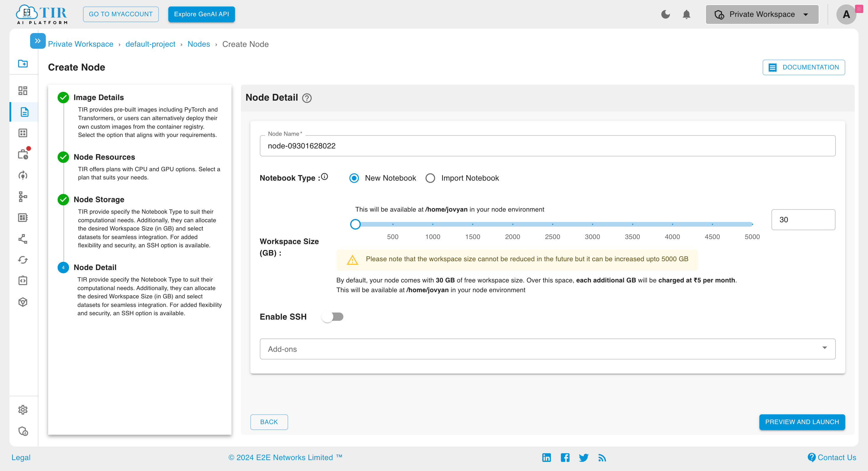
Task: Click the Notebook Type info icon
Action: pos(324,176)
